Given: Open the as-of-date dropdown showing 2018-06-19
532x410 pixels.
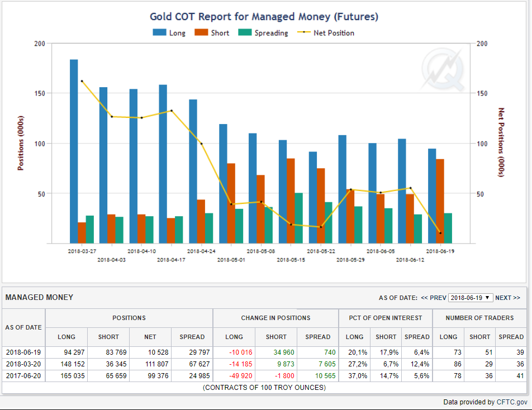Looking at the screenshot, I should click(471, 298).
